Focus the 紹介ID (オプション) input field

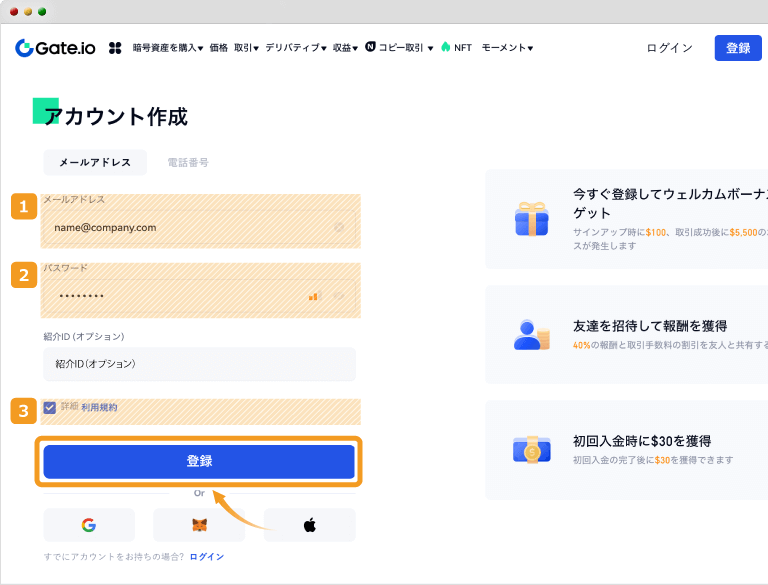click(x=199, y=364)
